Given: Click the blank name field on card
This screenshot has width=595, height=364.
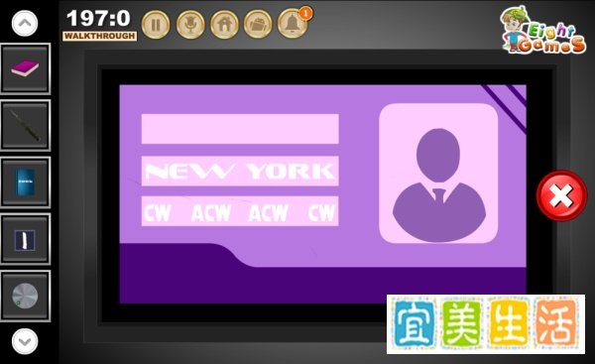Looking at the screenshot, I should pos(240,129).
